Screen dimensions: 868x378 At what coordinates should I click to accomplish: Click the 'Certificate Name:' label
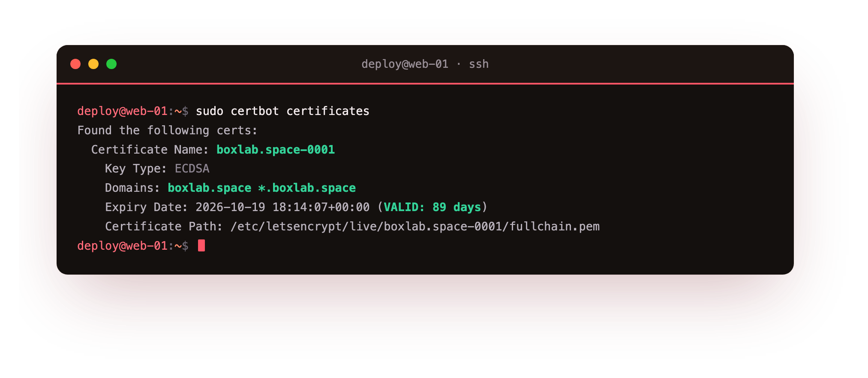click(150, 150)
